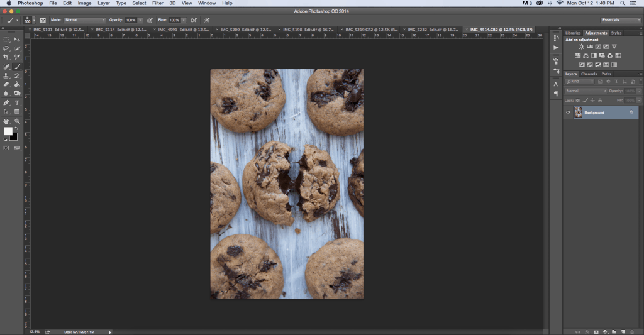Add a Color Balance adjustment
This screenshot has height=335, width=644.
[586, 56]
